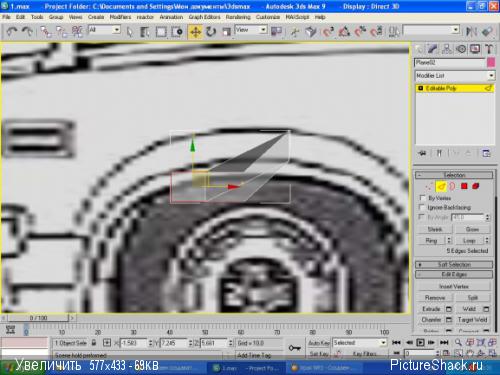This screenshot has width=500, height=375.
Task: Click the time slider 0 / 100
Action: [38, 318]
